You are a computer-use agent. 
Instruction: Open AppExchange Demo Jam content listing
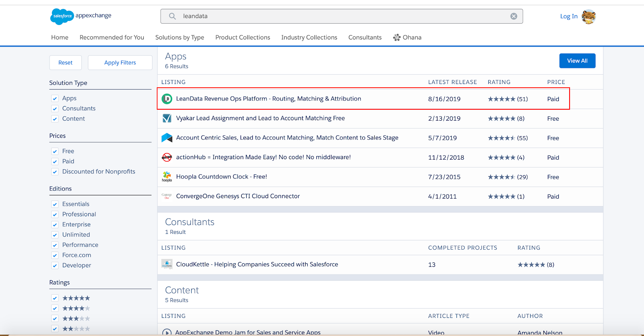click(x=248, y=332)
